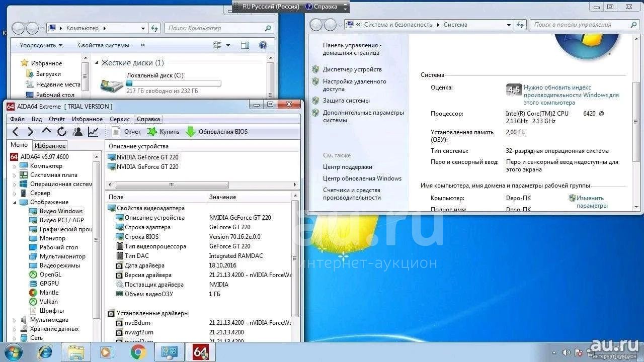
Task: Expand the Компьютер node in AIDA64
Action: [15, 166]
